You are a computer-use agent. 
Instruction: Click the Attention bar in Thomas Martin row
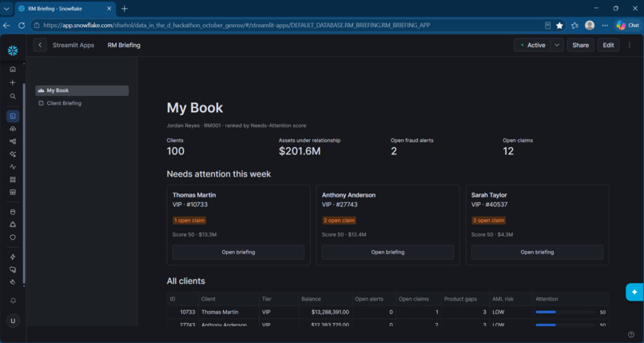[565, 312]
